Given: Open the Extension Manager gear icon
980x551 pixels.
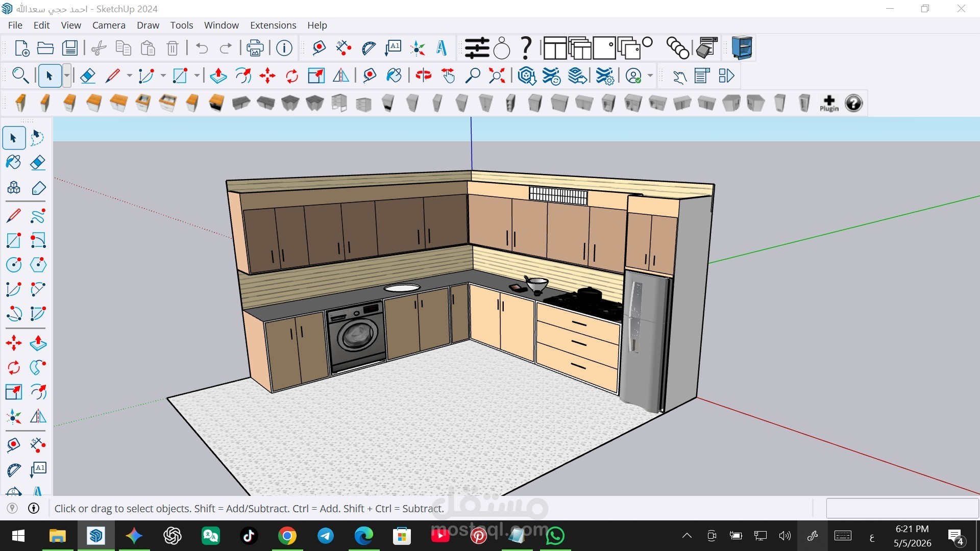Looking at the screenshot, I should (x=605, y=76).
